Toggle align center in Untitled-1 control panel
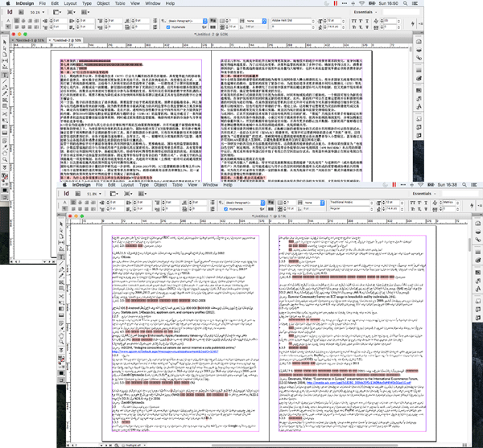Screen dimensions: 483x448 80,203
